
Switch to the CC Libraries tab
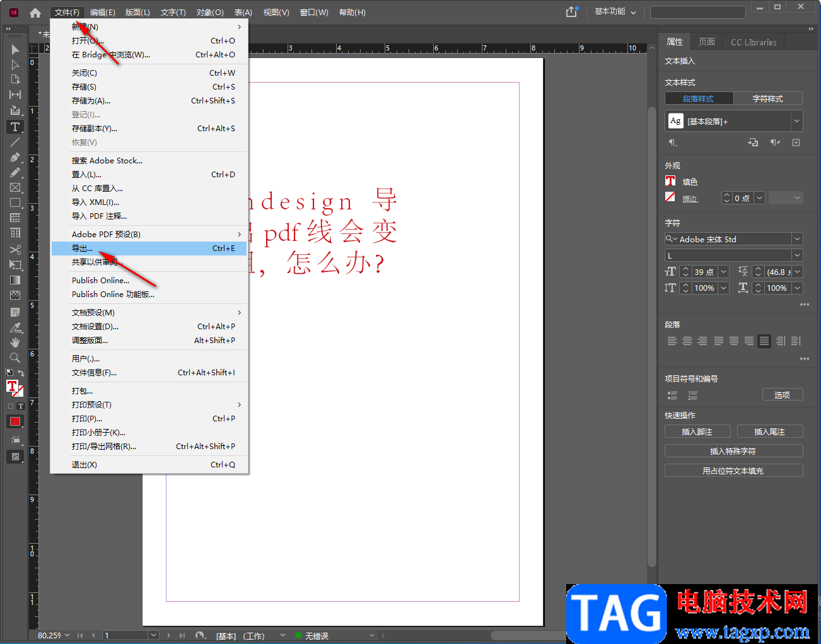[754, 42]
